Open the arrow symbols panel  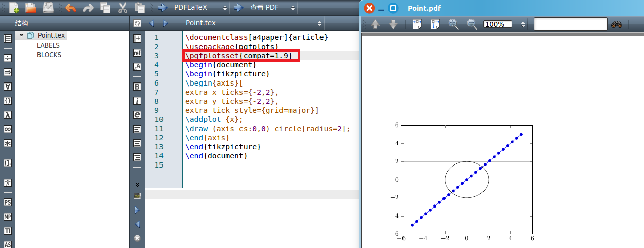tap(8, 72)
